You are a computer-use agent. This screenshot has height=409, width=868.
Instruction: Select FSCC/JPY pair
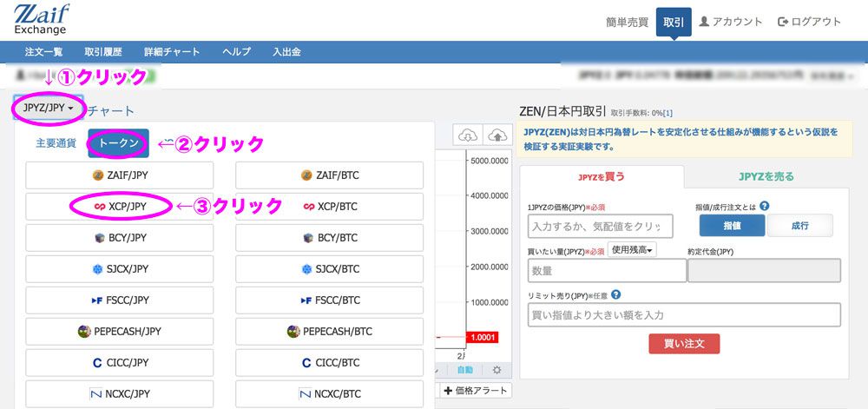[120, 300]
